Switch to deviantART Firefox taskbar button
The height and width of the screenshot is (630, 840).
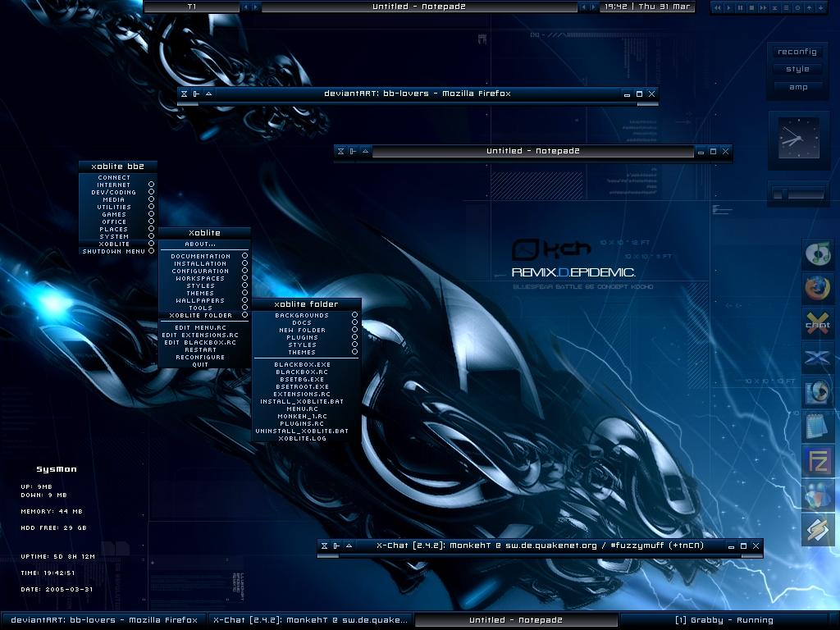104,620
